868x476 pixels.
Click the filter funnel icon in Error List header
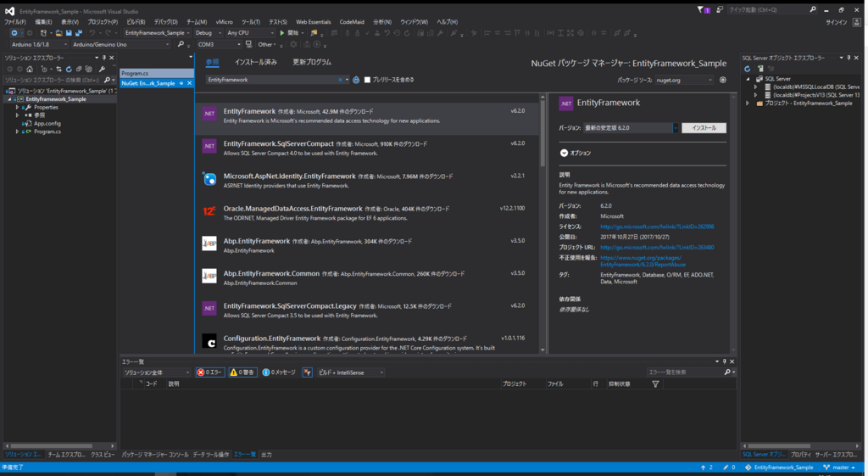coord(655,384)
